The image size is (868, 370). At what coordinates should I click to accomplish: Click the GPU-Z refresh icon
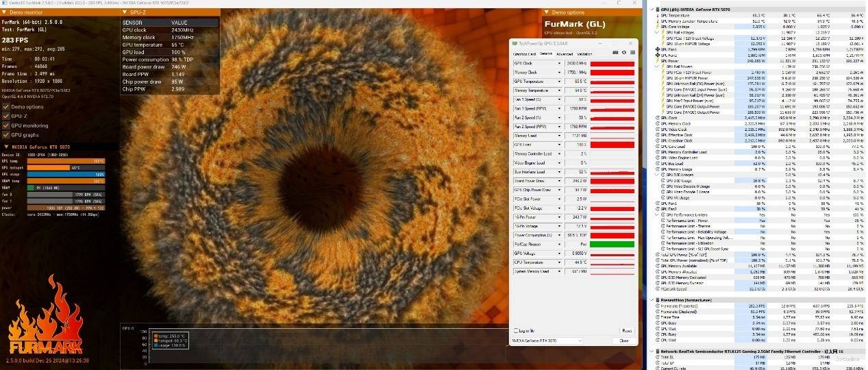[x=623, y=53]
